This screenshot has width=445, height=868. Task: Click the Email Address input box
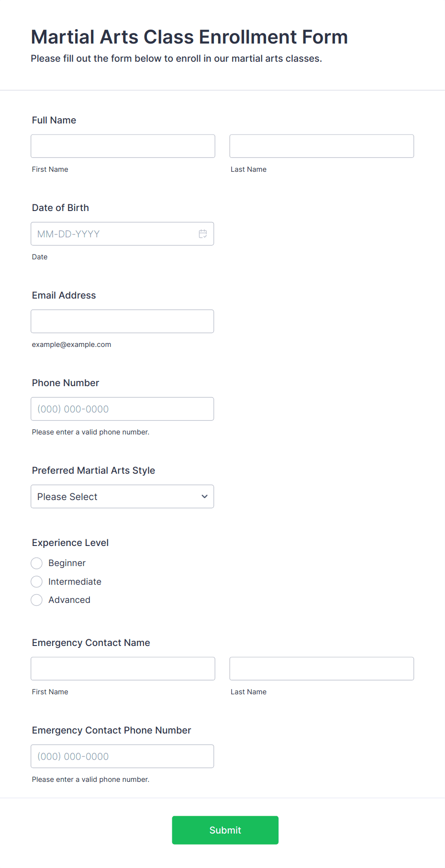pos(122,322)
